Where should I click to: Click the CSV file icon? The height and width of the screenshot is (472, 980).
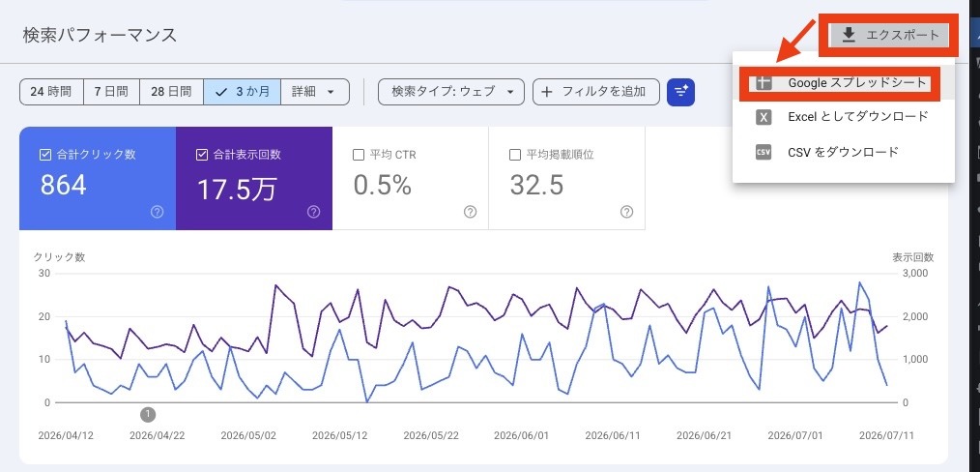click(764, 152)
